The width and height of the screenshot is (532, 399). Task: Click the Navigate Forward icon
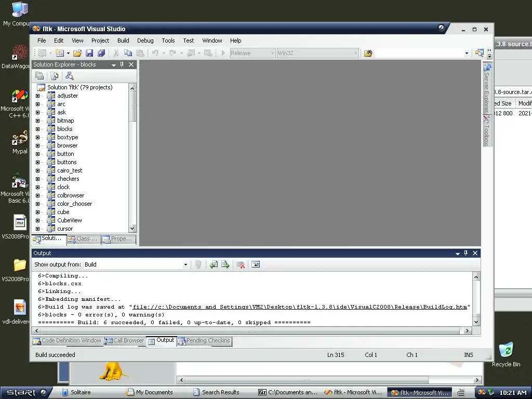click(208, 53)
